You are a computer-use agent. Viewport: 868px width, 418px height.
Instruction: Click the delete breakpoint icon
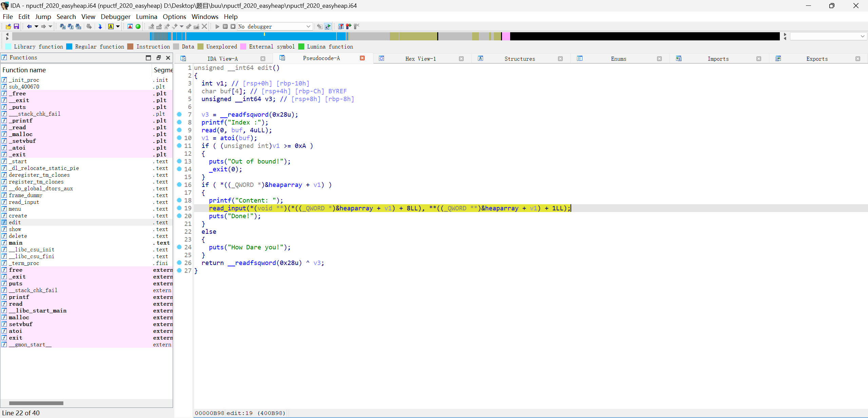point(357,26)
